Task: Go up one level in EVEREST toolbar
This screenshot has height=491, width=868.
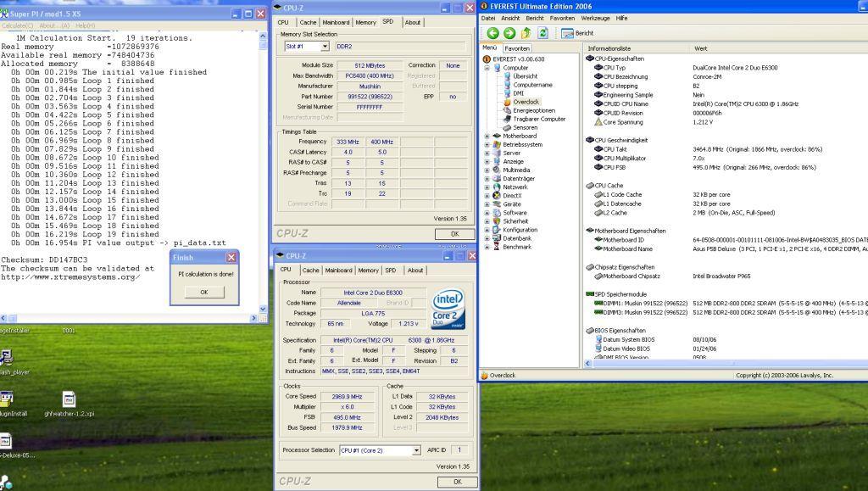Action: pos(526,33)
